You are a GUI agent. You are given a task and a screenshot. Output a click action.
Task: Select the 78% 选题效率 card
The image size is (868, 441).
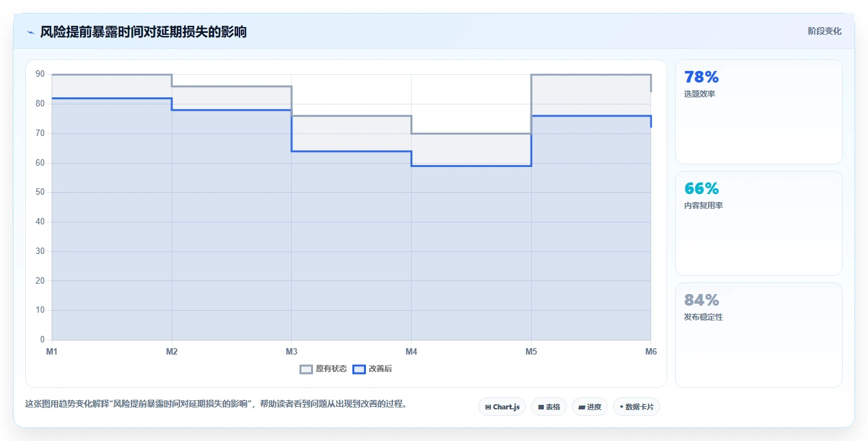[759, 112]
